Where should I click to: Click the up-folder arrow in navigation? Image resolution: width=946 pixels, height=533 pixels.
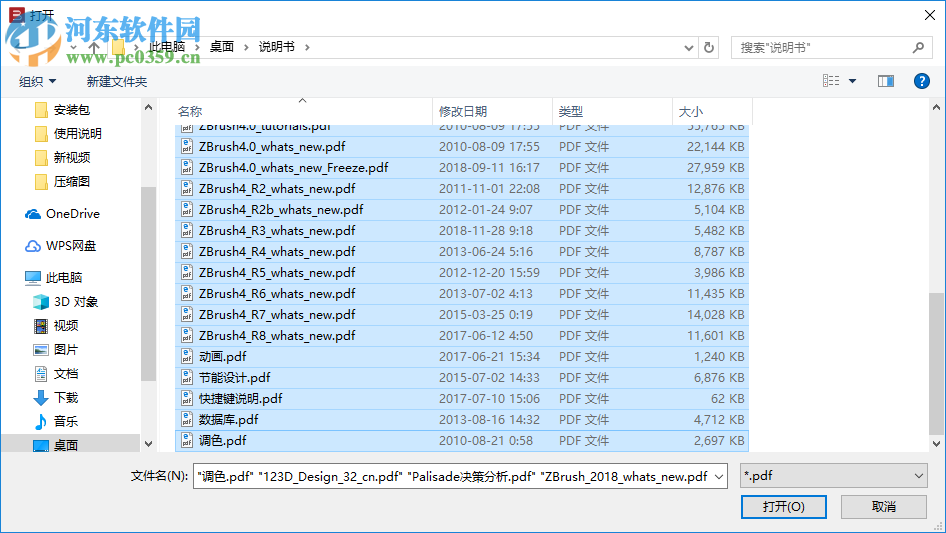tap(94, 47)
